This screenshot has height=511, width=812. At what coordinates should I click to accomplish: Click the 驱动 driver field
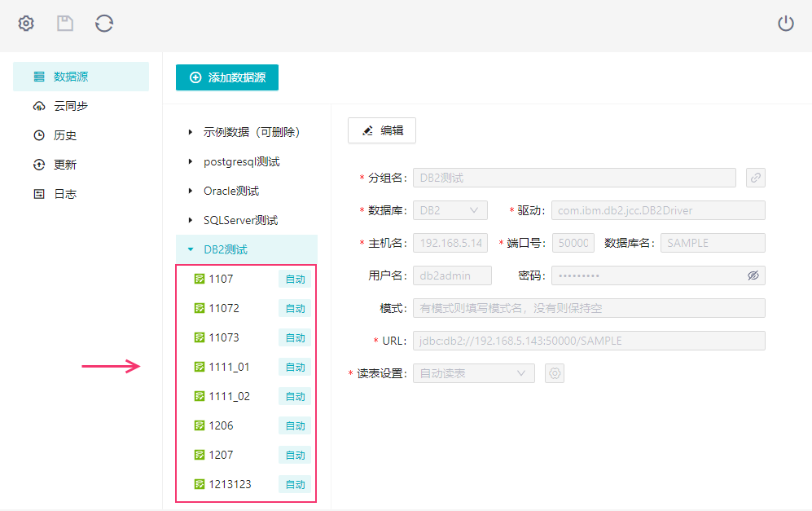[658, 210]
